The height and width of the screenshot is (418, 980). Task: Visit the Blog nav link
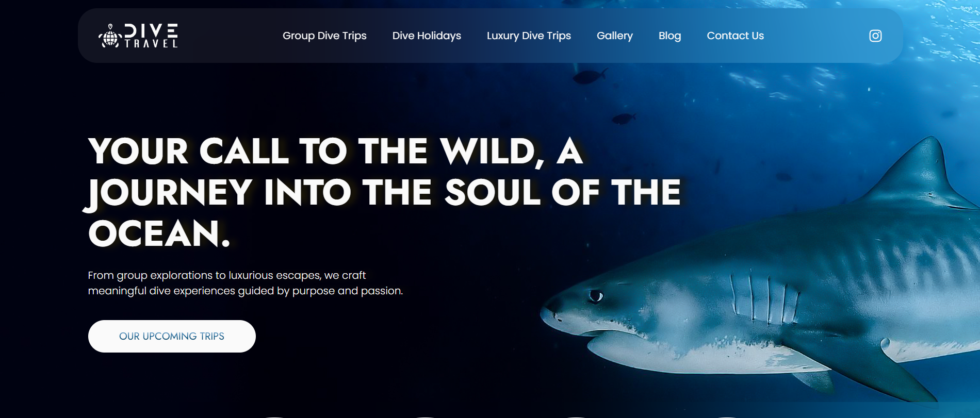point(669,36)
